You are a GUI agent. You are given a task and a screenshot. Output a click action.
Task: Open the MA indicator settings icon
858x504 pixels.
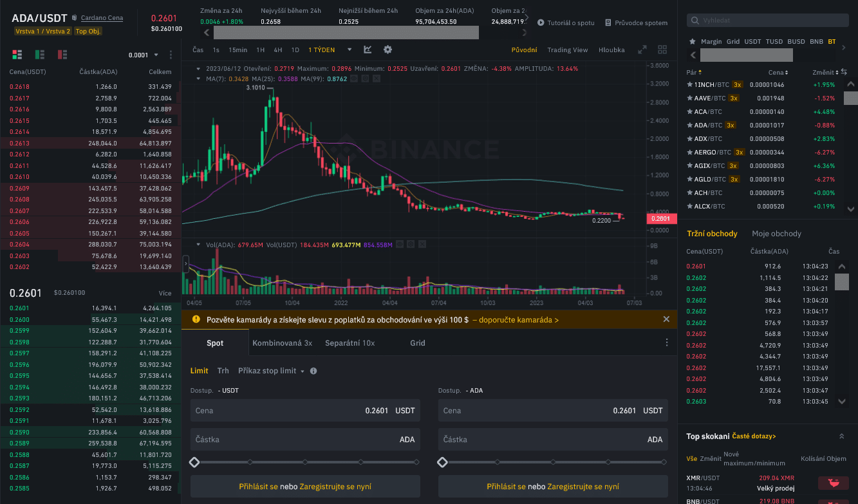click(365, 79)
